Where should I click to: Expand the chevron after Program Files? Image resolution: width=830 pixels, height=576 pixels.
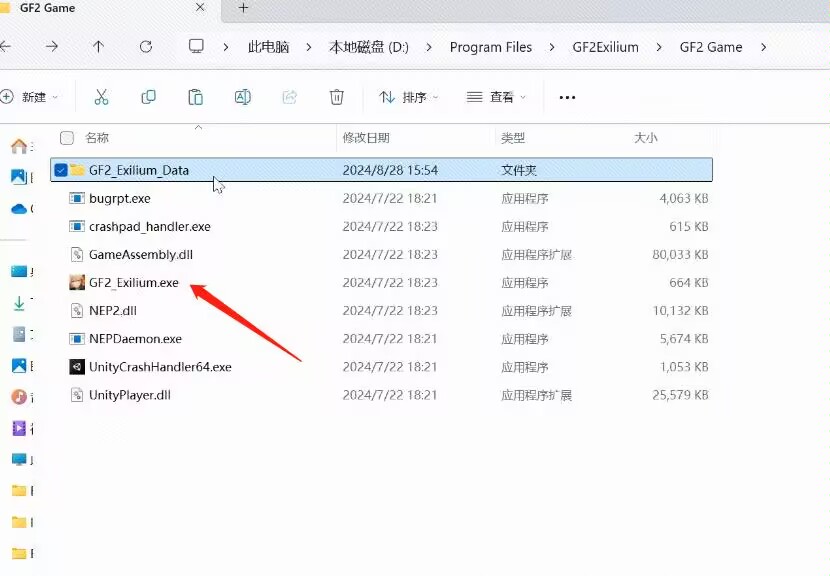pos(552,47)
